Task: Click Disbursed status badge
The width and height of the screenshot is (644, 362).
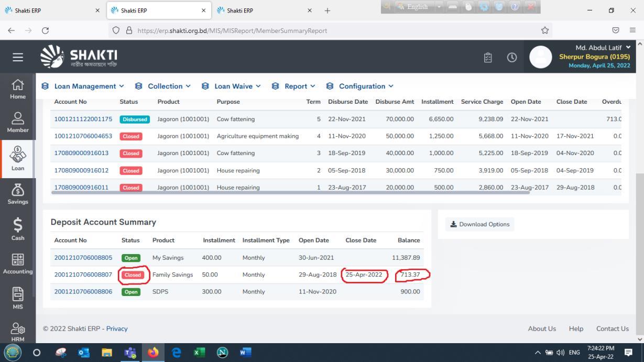Action: [x=135, y=119]
